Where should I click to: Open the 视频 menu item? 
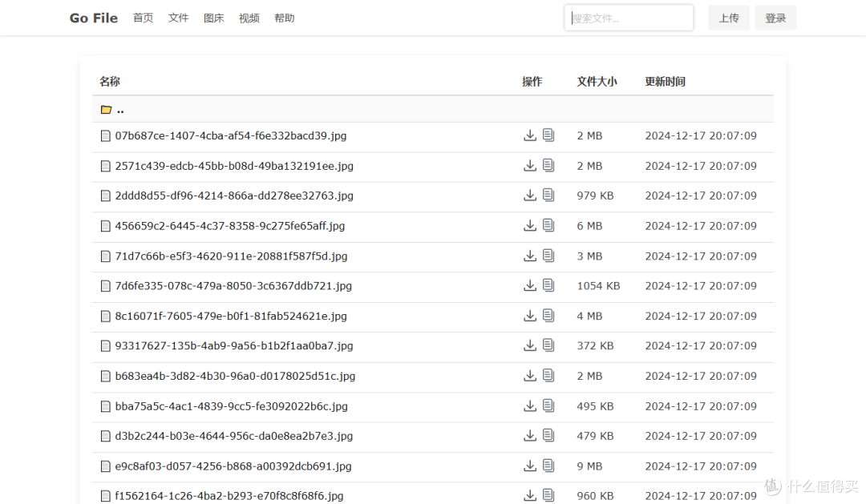click(x=249, y=18)
